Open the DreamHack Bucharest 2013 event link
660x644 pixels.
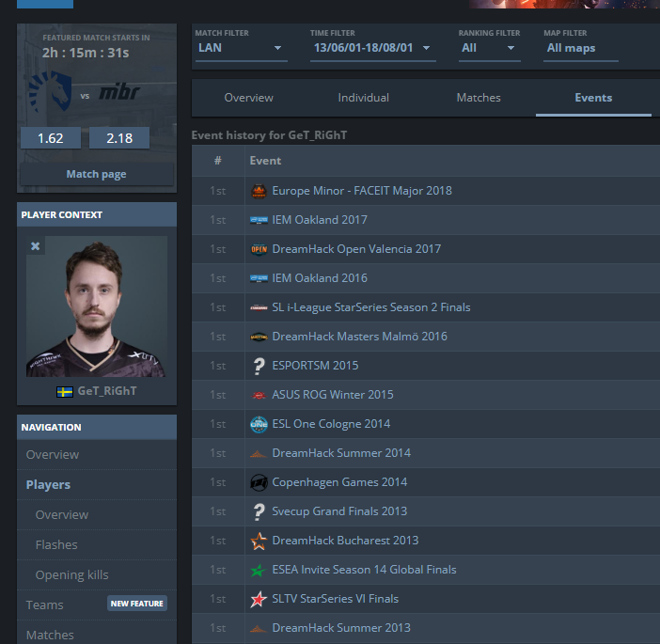[345, 541]
